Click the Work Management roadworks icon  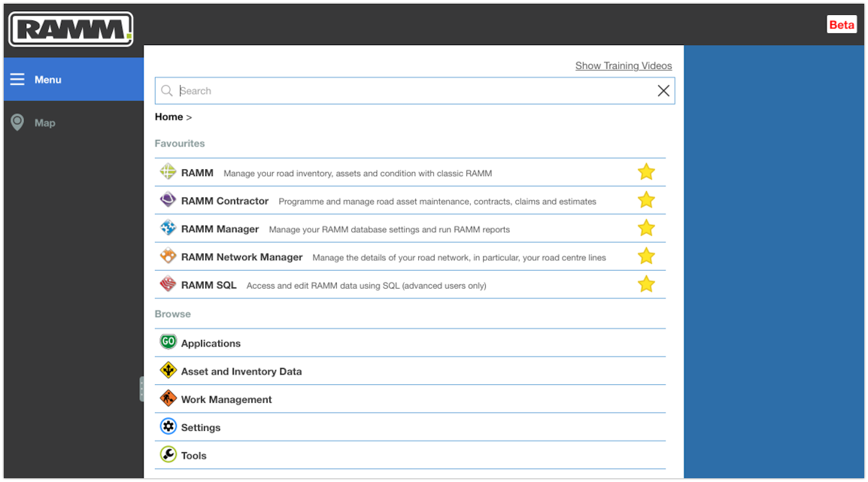point(168,399)
